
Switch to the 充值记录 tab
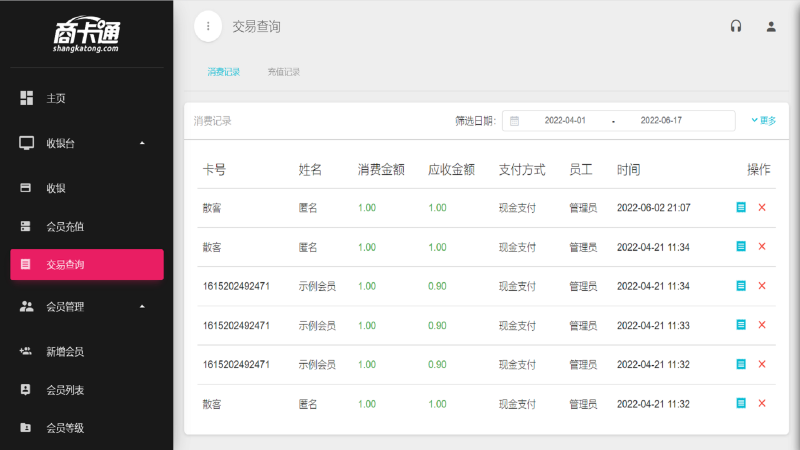tap(284, 72)
